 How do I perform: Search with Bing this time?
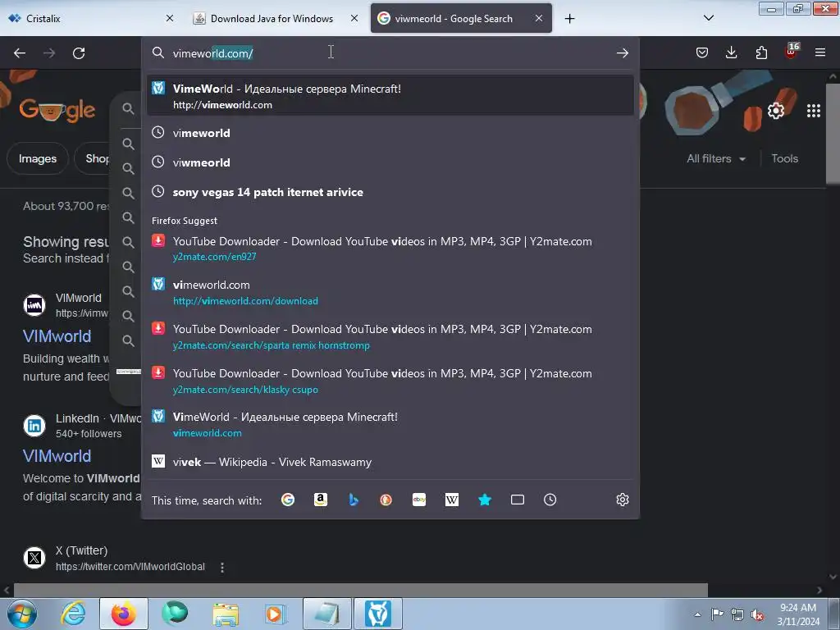tap(353, 500)
